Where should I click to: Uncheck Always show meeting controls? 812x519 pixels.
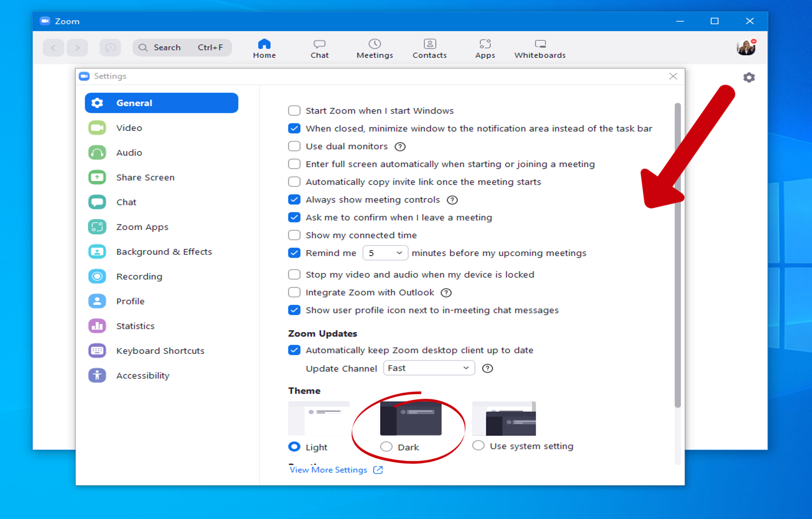294,199
